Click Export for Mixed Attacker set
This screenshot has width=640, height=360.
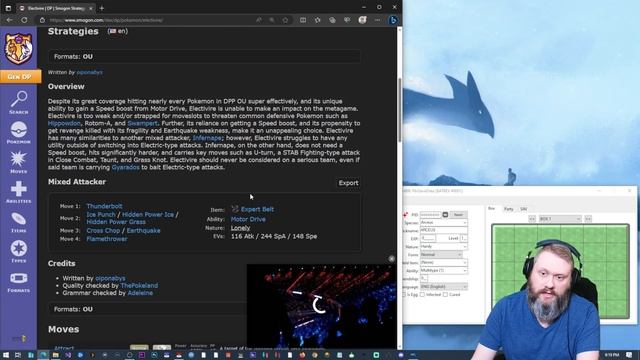click(348, 183)
